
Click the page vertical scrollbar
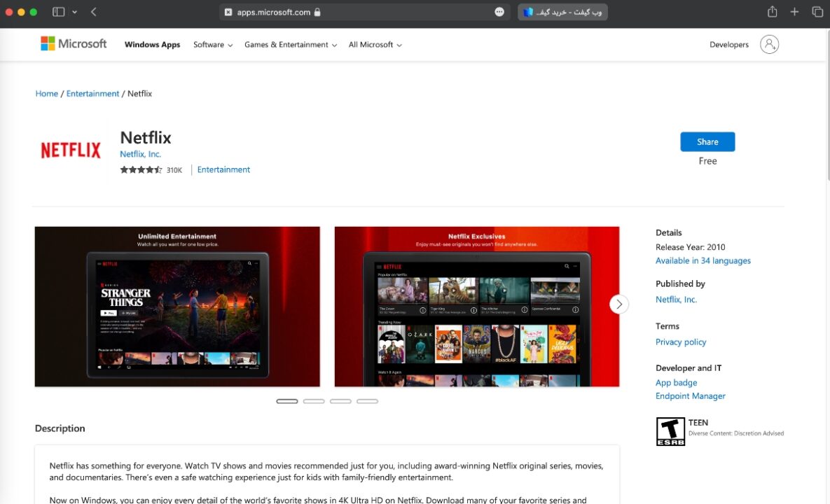pos(827,106)
